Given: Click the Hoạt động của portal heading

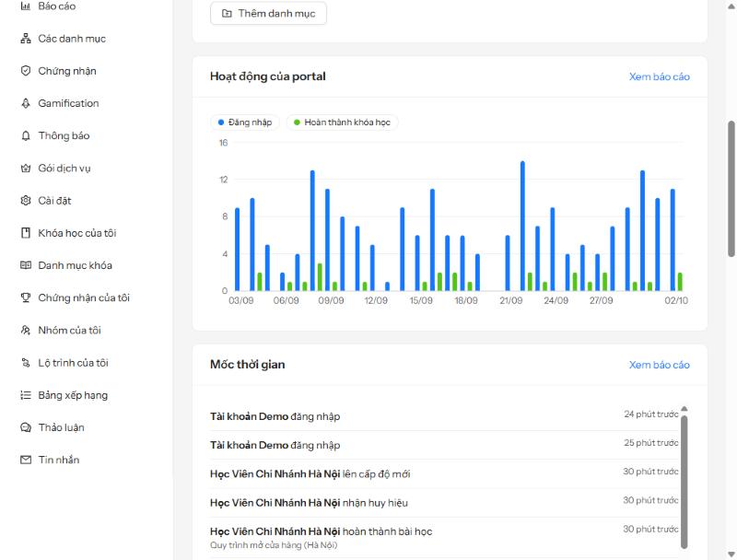Looking at the screenshot, I should (x=268, y=76).
